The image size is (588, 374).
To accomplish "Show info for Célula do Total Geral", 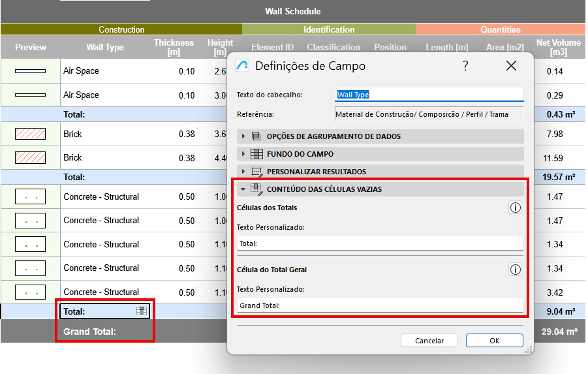I will [516, 270].
